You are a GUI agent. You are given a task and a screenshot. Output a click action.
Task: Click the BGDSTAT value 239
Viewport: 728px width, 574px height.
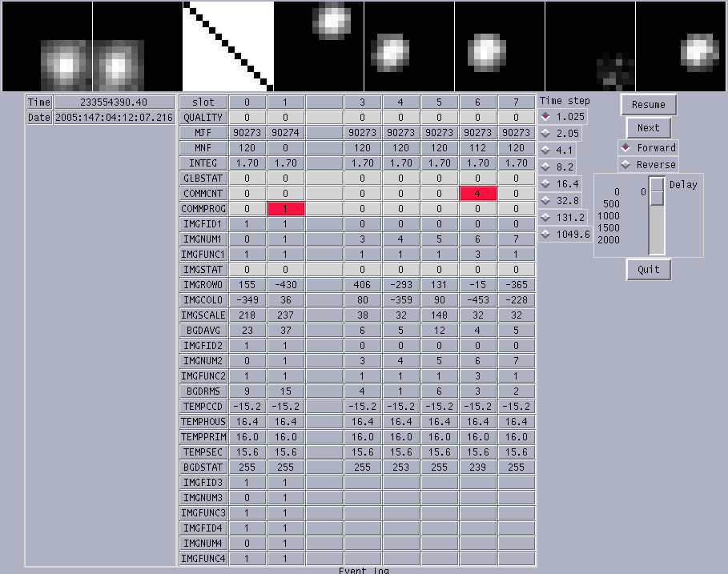tap(478, 468)
